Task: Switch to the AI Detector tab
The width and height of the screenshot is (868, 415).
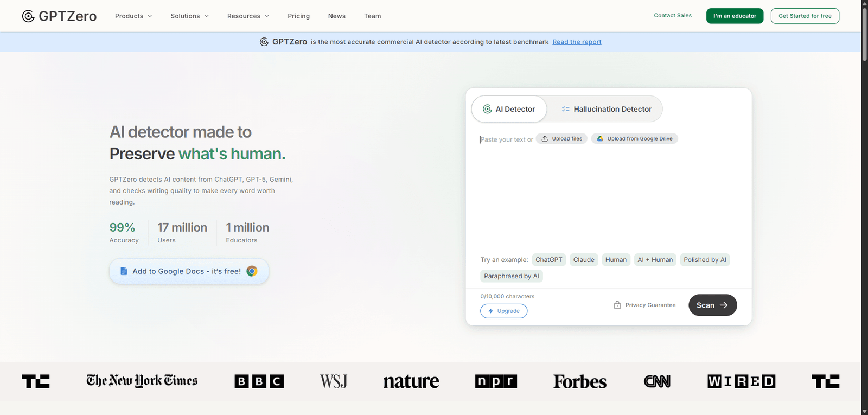Action: 509,109
